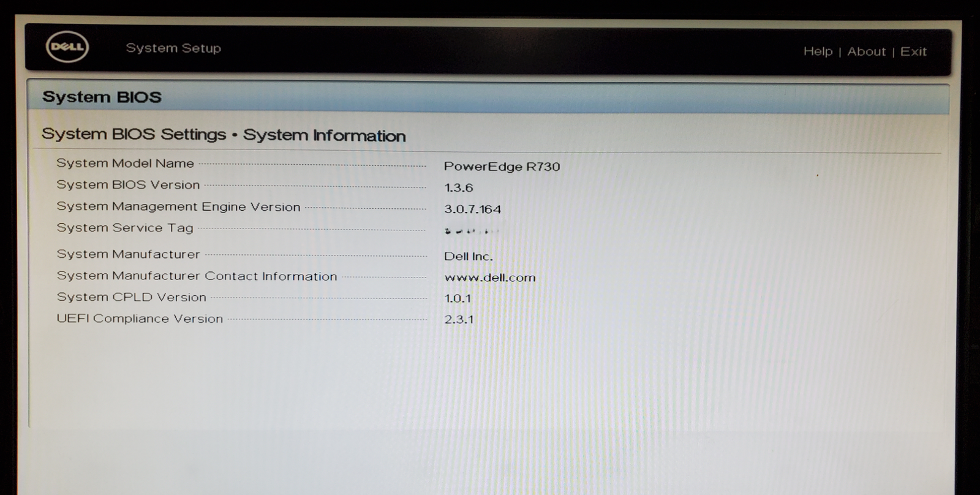Image resolution: width=980 pixels, height=495 pixels.
Task: Click the blurred Service Tag value
Action: [x=471, y=231]
